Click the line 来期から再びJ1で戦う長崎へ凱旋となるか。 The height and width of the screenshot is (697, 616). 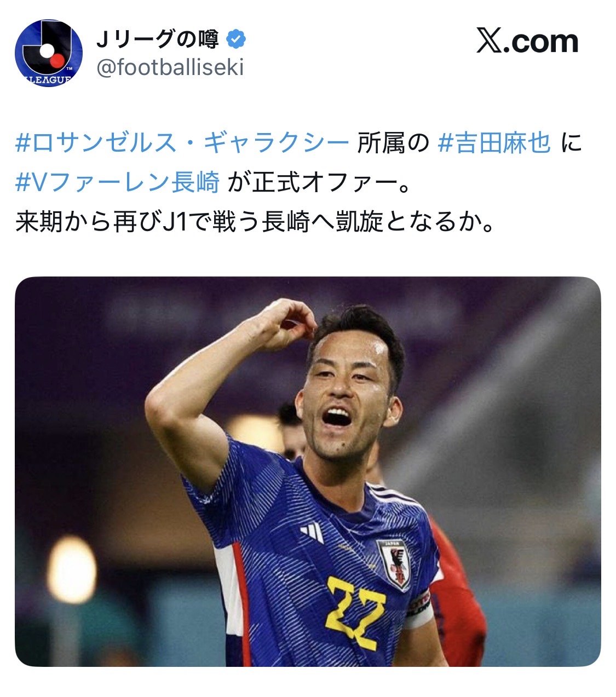(x=256, y=222)
